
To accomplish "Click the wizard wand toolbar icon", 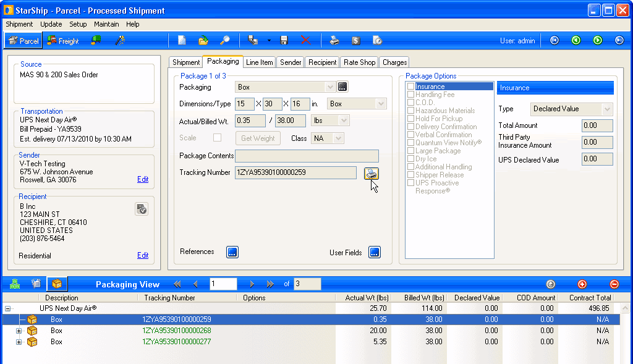I will (120, 40).
